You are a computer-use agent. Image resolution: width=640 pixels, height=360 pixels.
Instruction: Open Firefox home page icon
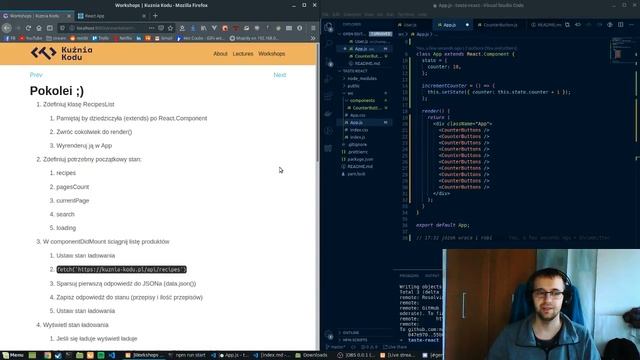[39, 28]
